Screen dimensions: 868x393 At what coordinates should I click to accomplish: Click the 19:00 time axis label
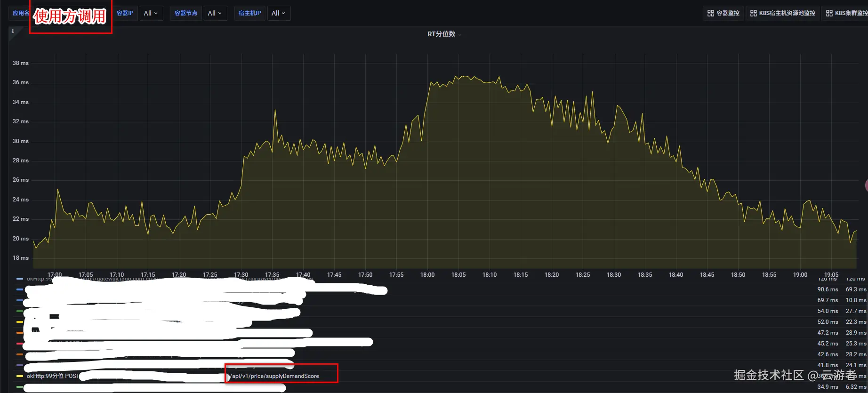(x=800, y=275)
